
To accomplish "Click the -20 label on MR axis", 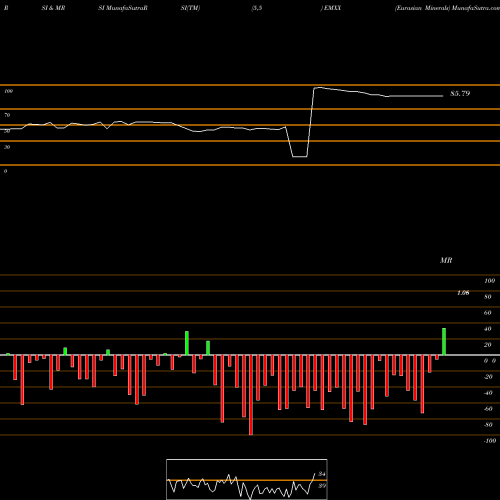I will 488,377.
